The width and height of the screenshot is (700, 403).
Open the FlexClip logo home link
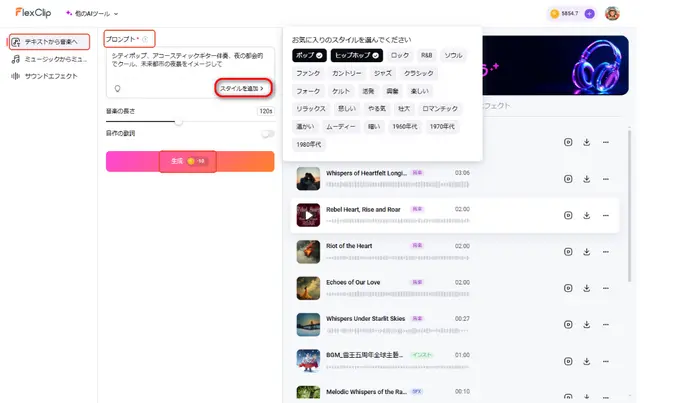pyautogui.click(x=33, y=13)
